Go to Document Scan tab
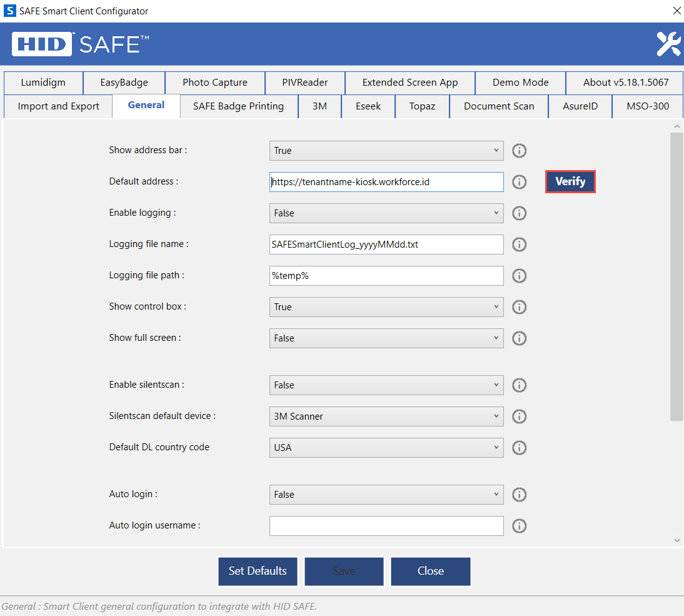This screenshot has height=616, width=684. pyautogui.click(x=498, y=106)
